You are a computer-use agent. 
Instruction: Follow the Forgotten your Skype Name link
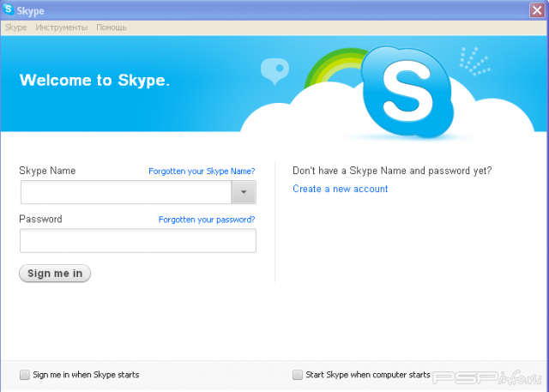[x=202, y=172]
